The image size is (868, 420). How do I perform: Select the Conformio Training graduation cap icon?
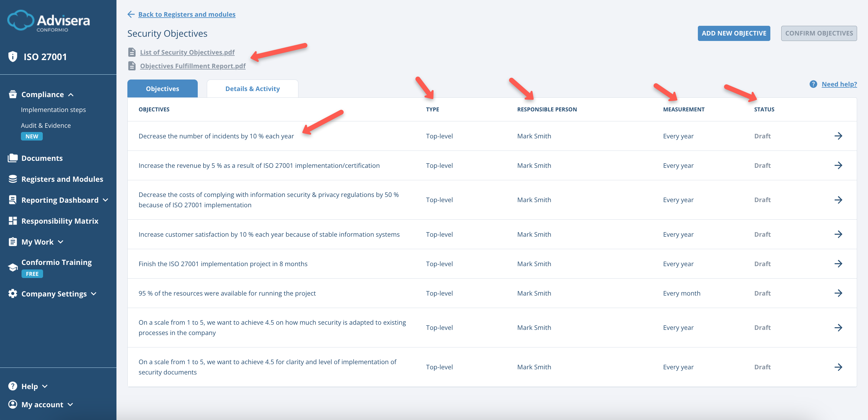[12, 267]
